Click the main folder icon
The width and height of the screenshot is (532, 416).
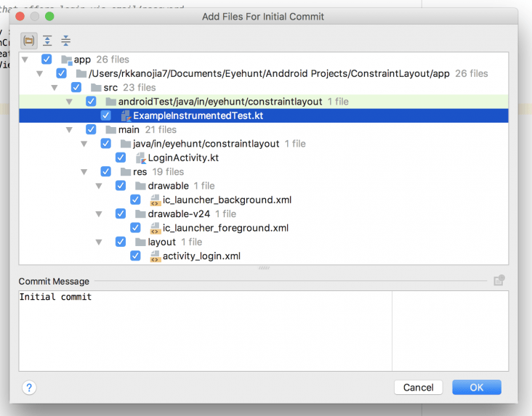pyautogui.click(x=111, y=130)
